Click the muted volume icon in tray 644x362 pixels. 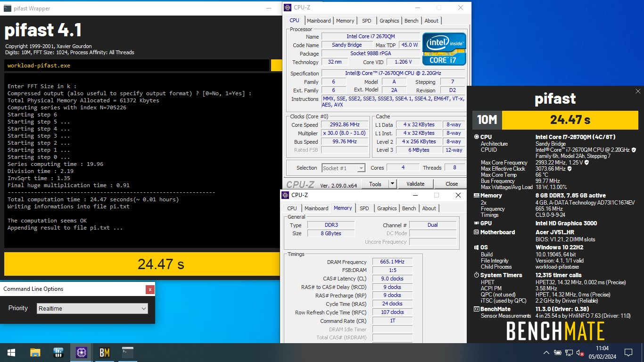click(x=580, y=353)
